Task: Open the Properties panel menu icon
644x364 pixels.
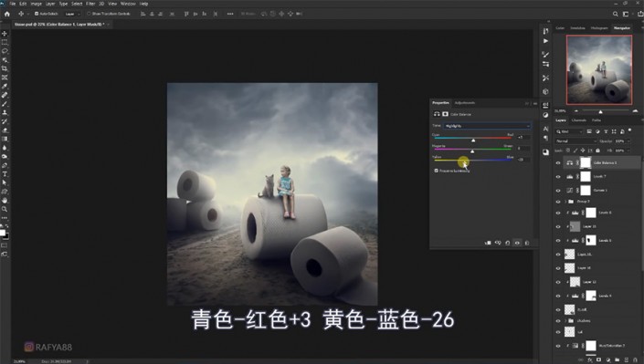Action: tap(534, 103)
